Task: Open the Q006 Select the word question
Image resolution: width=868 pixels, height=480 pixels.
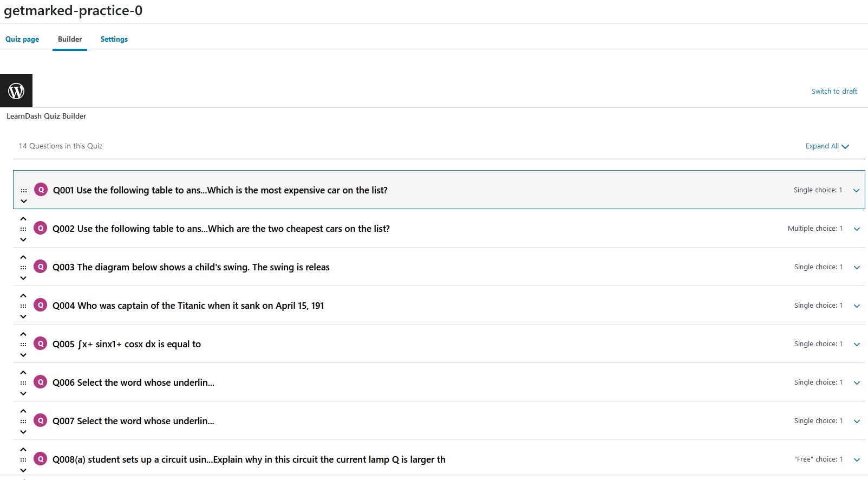Action: pyautogui.click(x=133, y=382)
